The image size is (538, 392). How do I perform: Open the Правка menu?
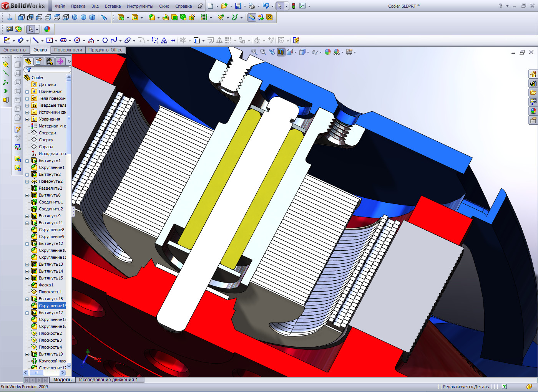click(x=78, y=6)
